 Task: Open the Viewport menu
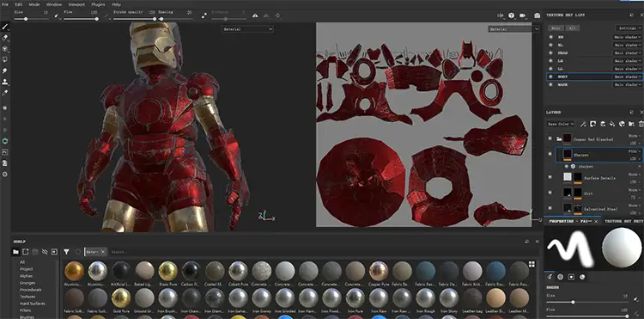pos(76,4)
